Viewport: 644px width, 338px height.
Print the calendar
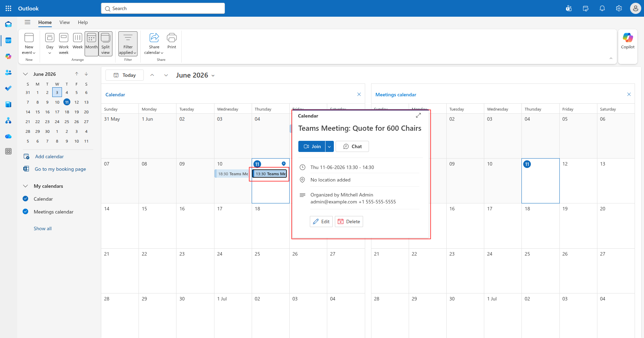pyautogui.click(x=172, y=41)
